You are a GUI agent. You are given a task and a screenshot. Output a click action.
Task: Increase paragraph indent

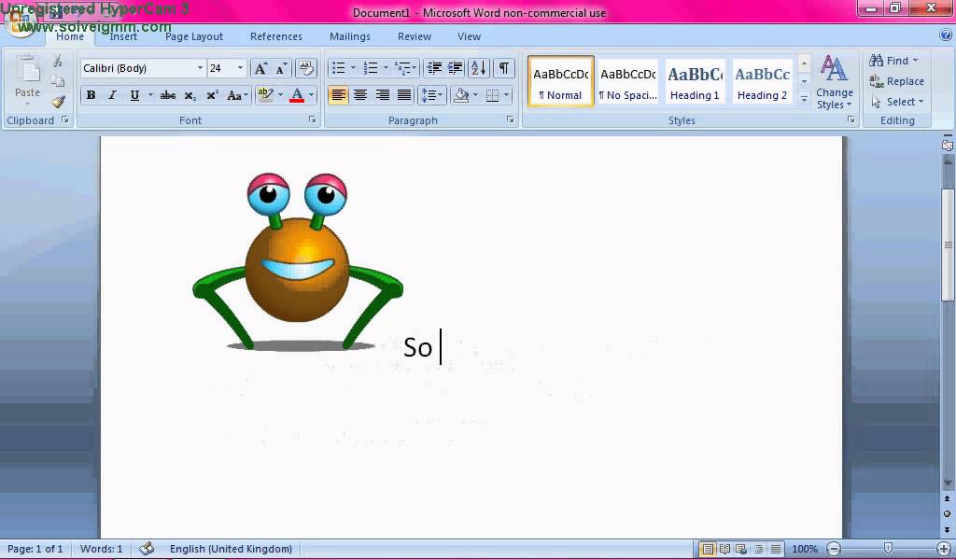456,68
